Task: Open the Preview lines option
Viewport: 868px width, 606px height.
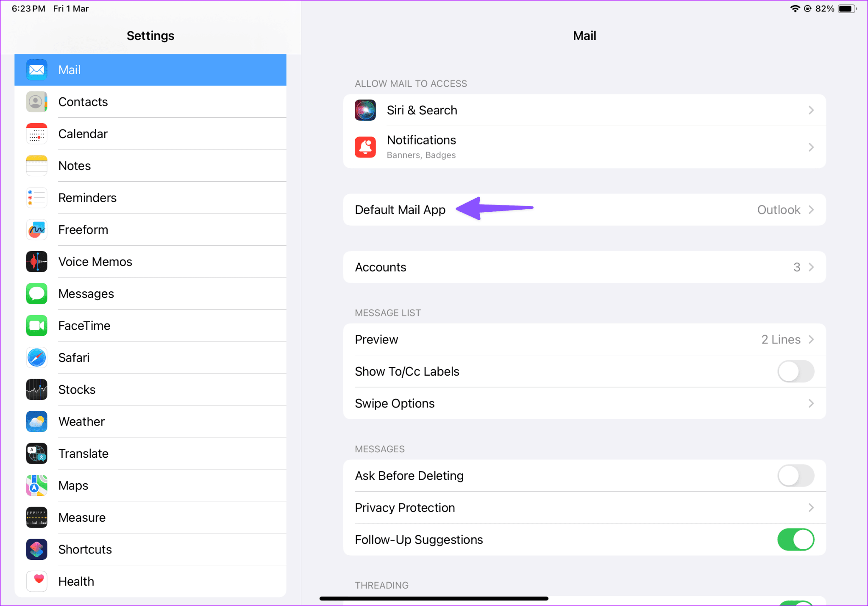Action: (x=584, y=339)
